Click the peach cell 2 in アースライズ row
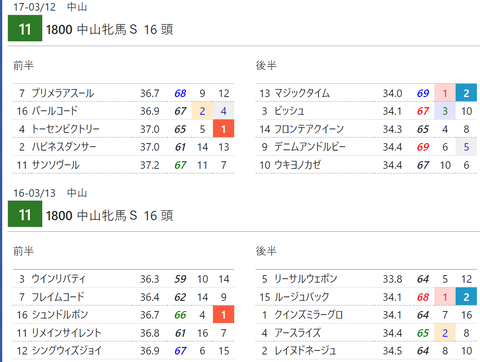480x362 pixels. pos(445,333)
